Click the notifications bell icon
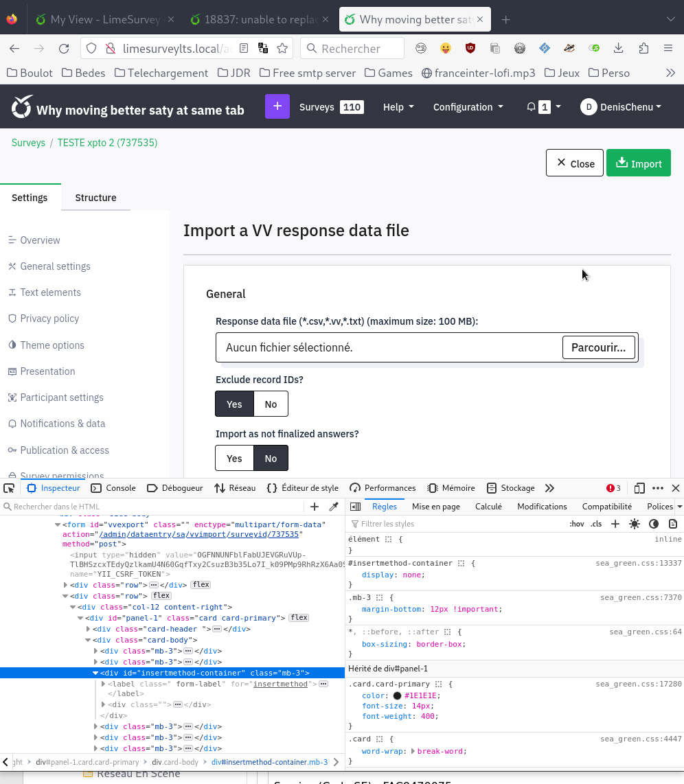684x784 pixels. tap(531, 107)
